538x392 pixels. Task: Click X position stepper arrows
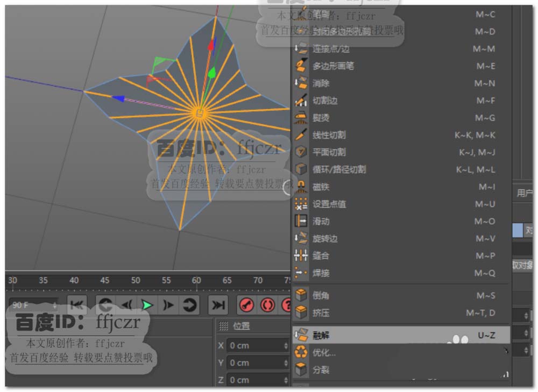coord(286,345)
